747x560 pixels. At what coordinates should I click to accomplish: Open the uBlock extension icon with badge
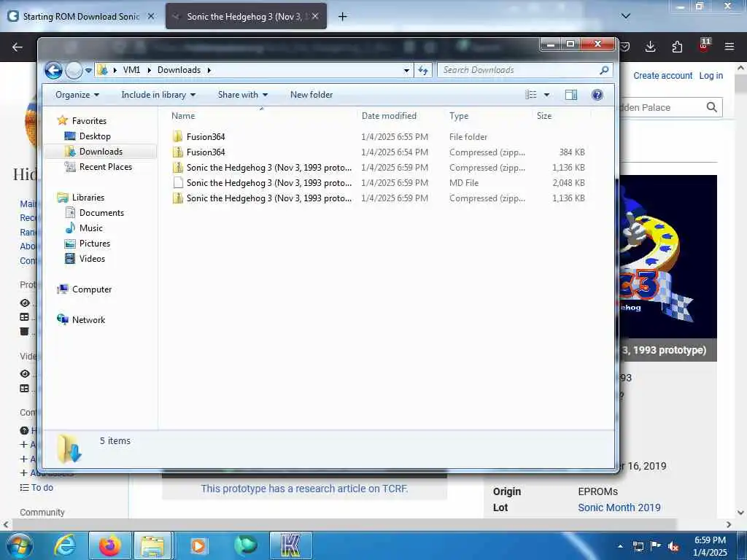pos(704,46)
